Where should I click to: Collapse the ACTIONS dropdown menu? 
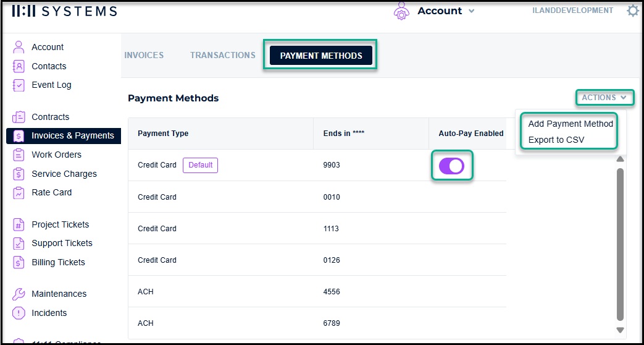pos(604,98)
